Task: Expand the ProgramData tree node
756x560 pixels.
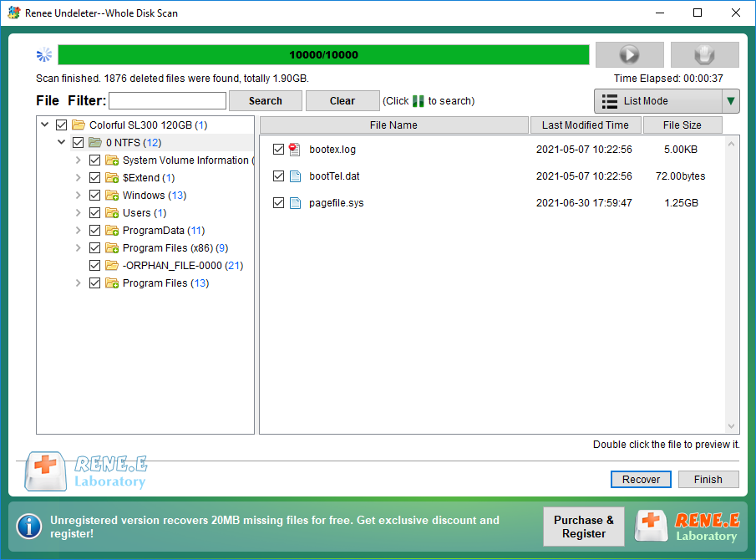Action: (x=79, y=230)
